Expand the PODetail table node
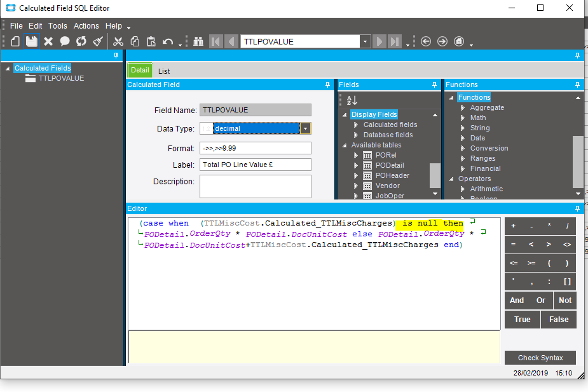588x392 pixels. [x=356, y=165]
